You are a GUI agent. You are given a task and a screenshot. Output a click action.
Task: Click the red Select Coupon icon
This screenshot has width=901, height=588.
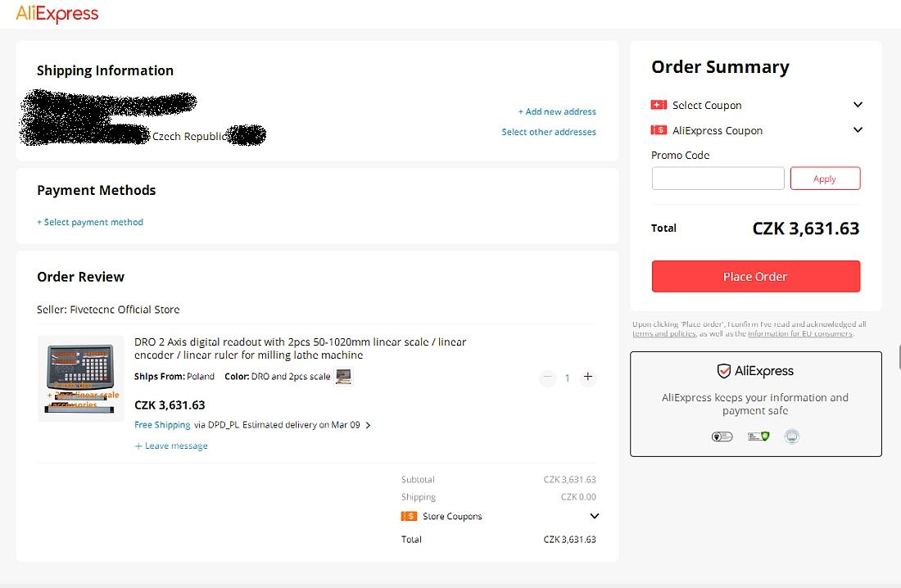point(659,105)
